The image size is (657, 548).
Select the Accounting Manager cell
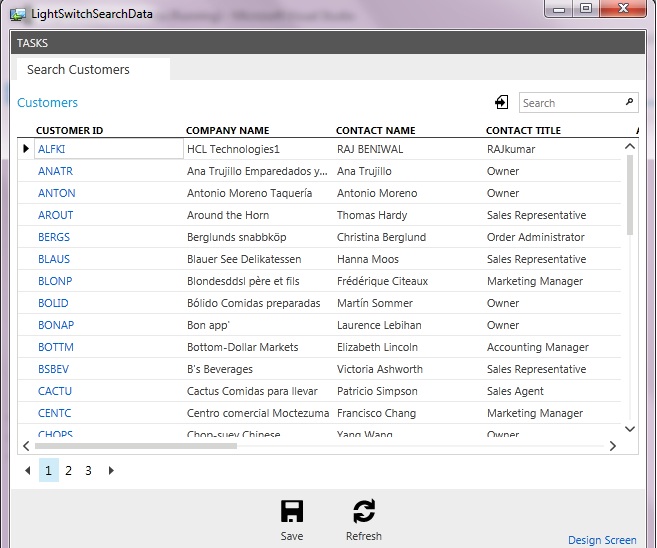pos(538,347)
